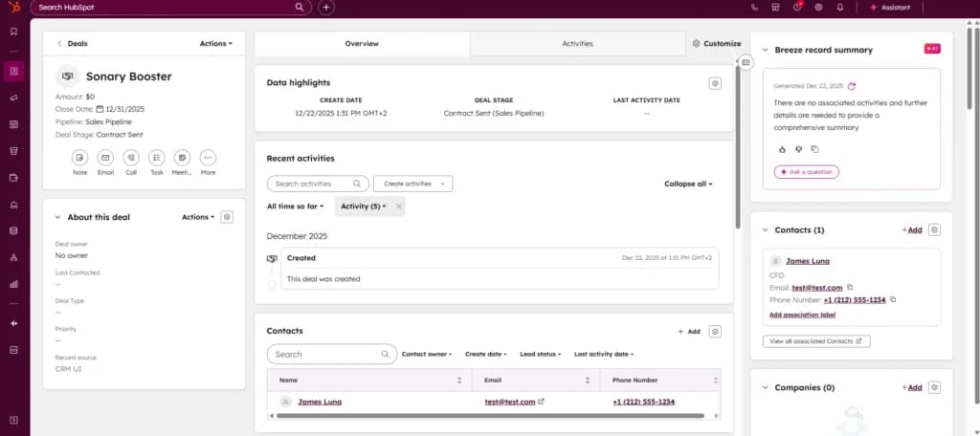
Task: Thumbs up the Breeze summary
Action: 782,149
